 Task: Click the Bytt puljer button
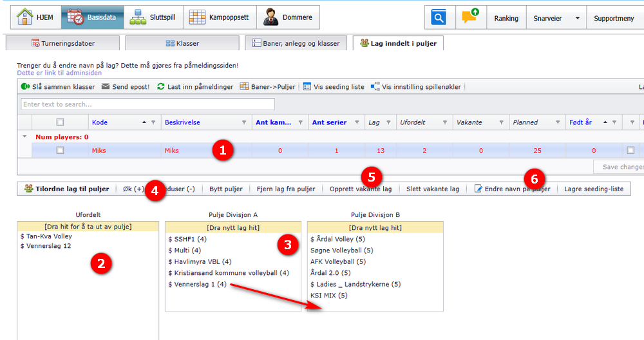click(226, 189)
